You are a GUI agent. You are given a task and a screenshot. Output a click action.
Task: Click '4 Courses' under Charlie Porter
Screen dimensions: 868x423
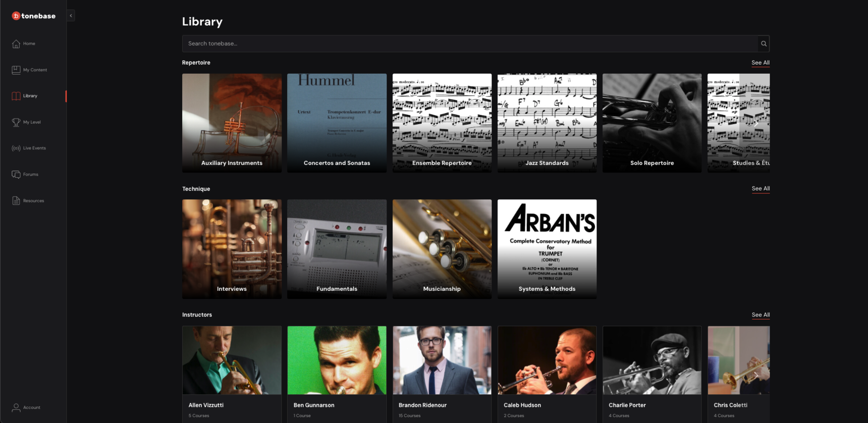[x=619, y=416]
